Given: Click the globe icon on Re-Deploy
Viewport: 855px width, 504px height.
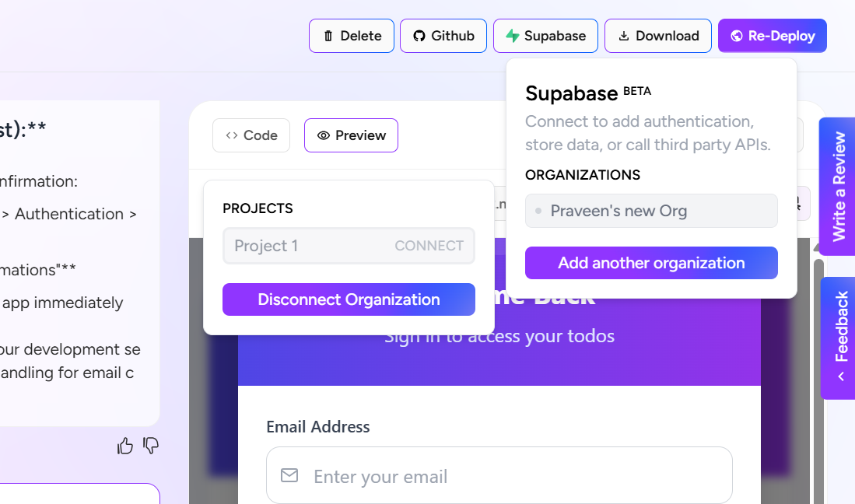Looking at the screenshot, I should (737, 36).
